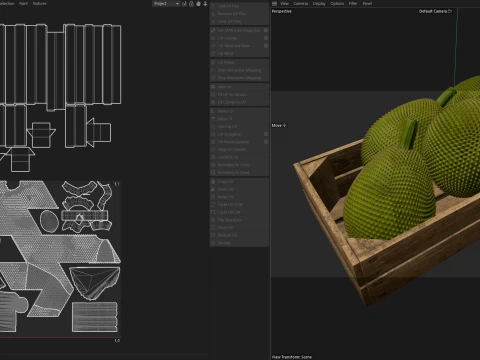The image size is (480, 360).
Task: Click the Flip Sequence command
Action: [239, 220]
